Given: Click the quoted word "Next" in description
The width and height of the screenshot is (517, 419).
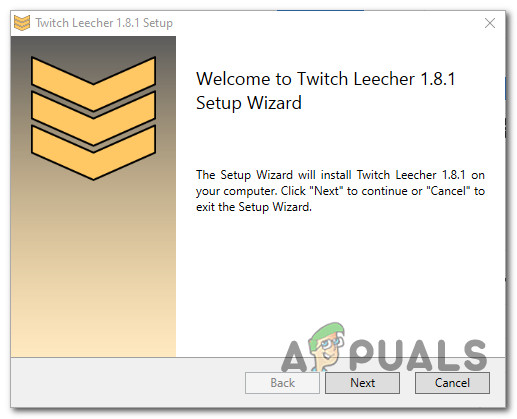Looking at the screenshot, I should 326,191.
